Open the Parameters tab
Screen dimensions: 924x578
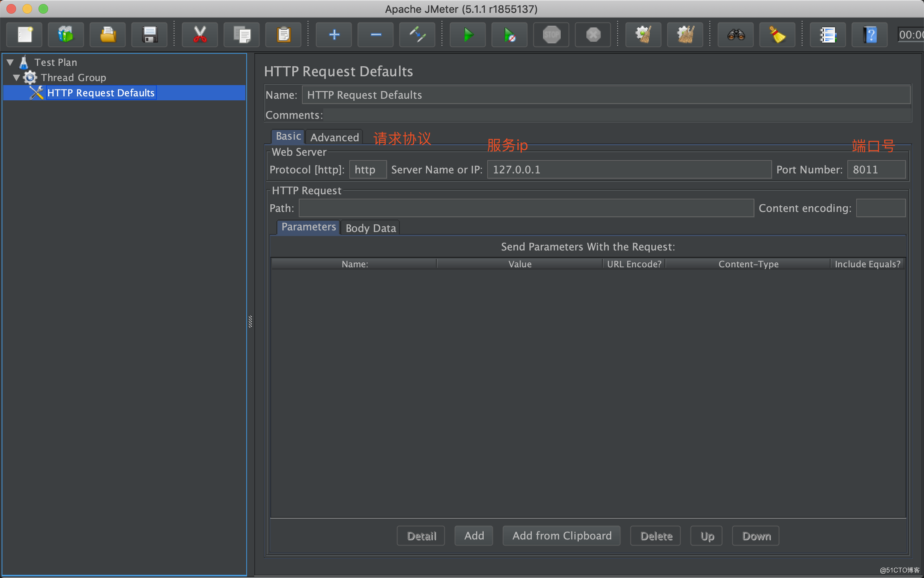tap(308, 227)
